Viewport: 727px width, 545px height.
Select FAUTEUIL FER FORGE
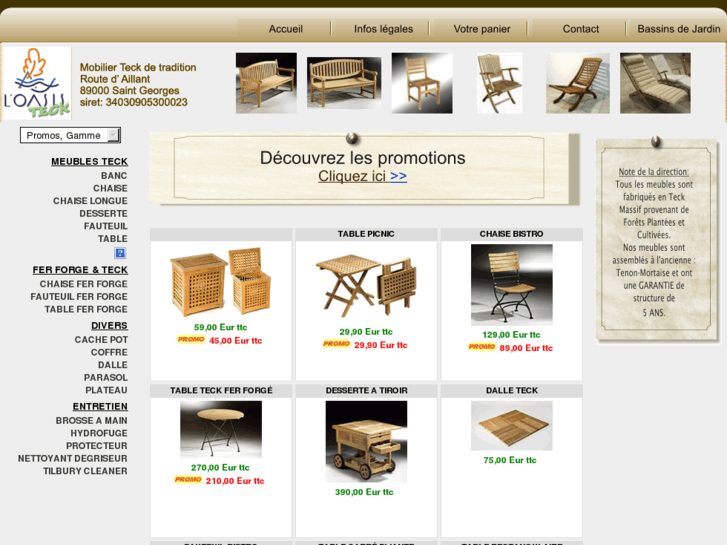79,296
